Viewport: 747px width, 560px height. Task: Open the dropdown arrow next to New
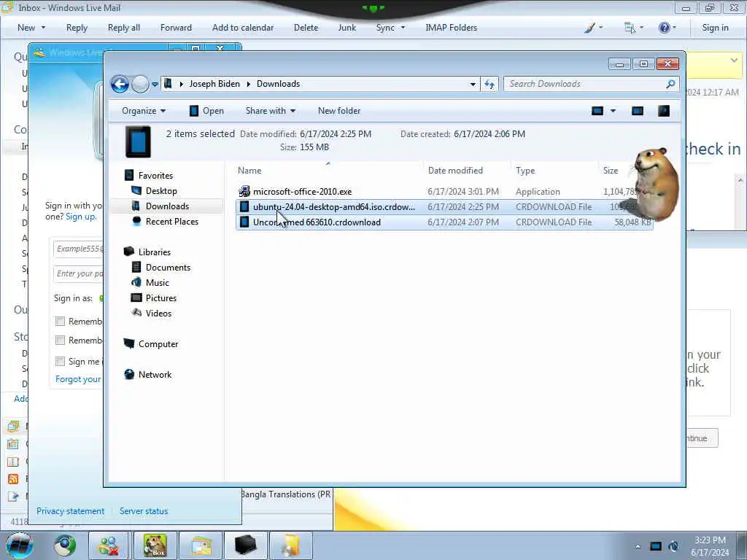(x=43, y=28)
